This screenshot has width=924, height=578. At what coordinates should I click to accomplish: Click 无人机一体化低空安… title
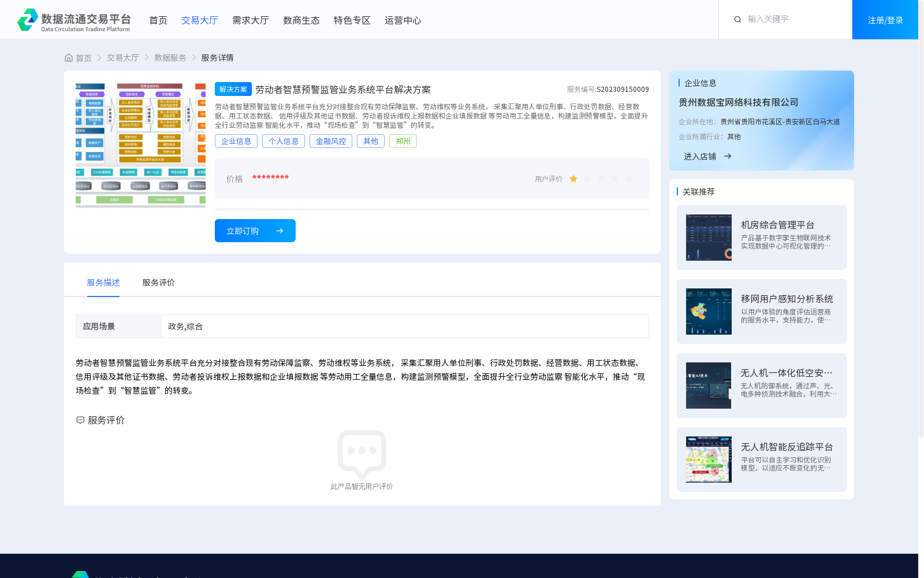pos(787,373)
